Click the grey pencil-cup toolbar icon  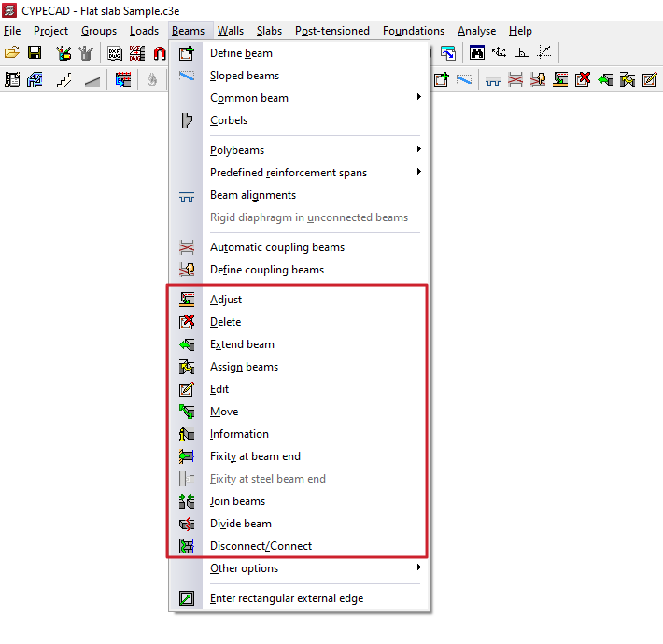coord(86,53)
